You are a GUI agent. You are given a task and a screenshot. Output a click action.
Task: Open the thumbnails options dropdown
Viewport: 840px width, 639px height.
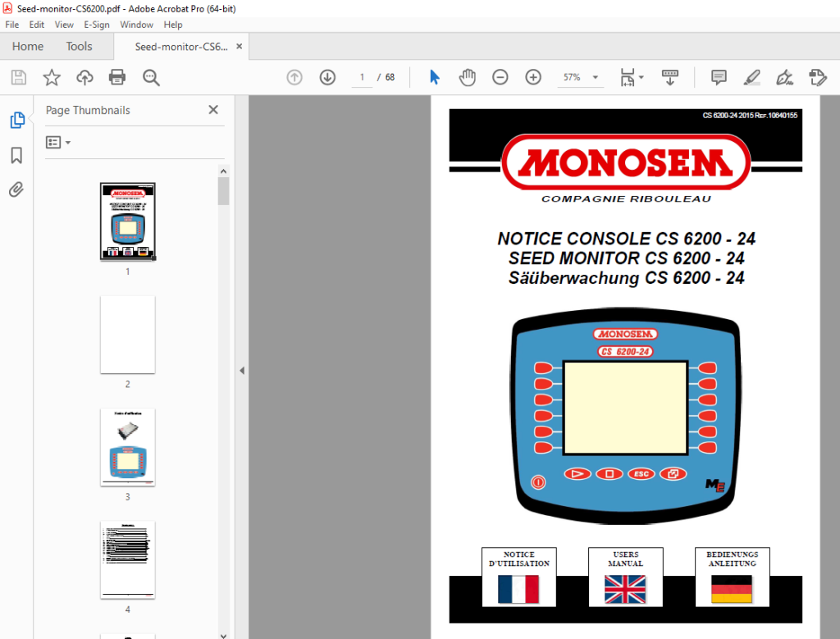point(58,143)
